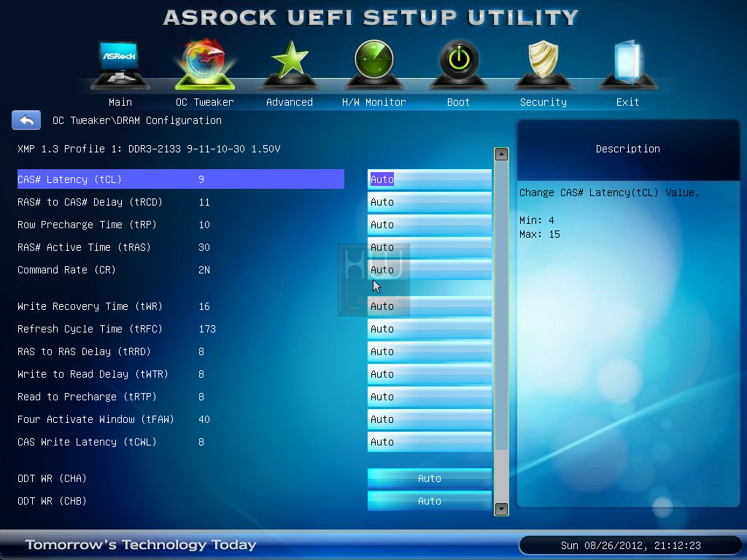
Task: Switch to the Advanced tab label
Action: (x=290, y=102)
